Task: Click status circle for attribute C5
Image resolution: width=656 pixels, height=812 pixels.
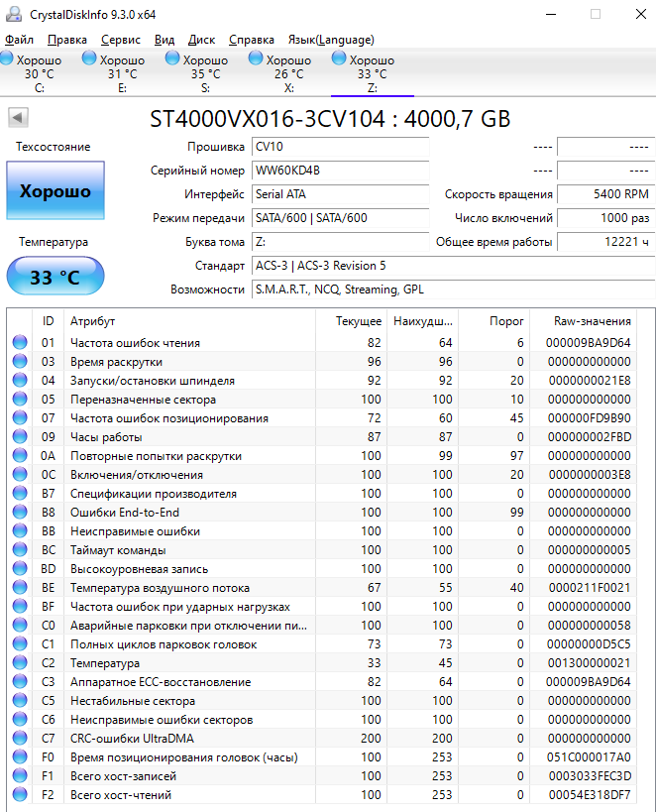Action: [20, 700]
